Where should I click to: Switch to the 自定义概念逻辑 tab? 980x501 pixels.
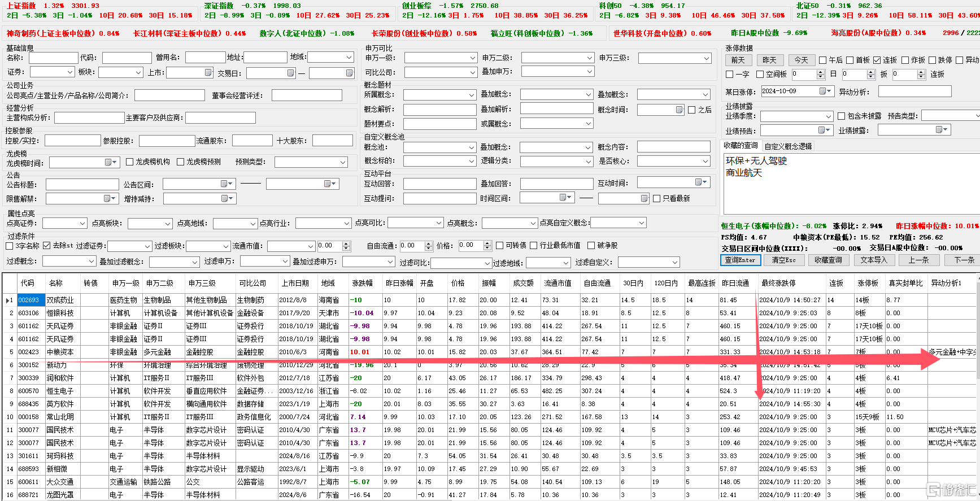(x=788, y=146)
